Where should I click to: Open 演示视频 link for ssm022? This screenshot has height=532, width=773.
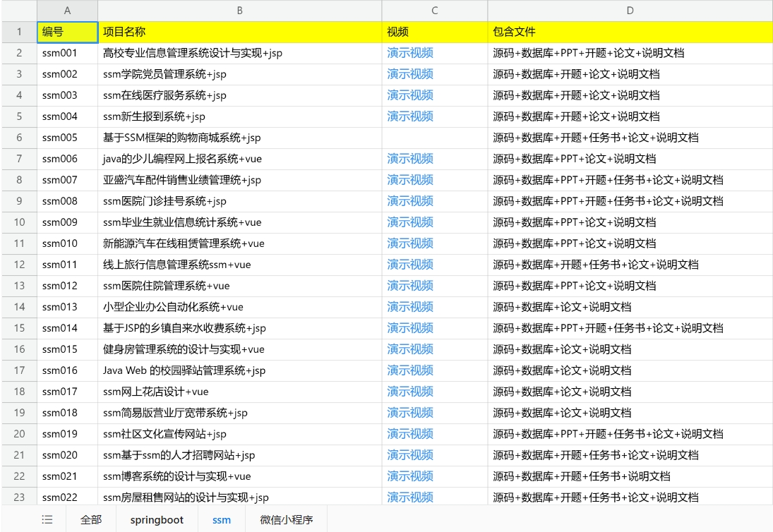tap(410, 497)
